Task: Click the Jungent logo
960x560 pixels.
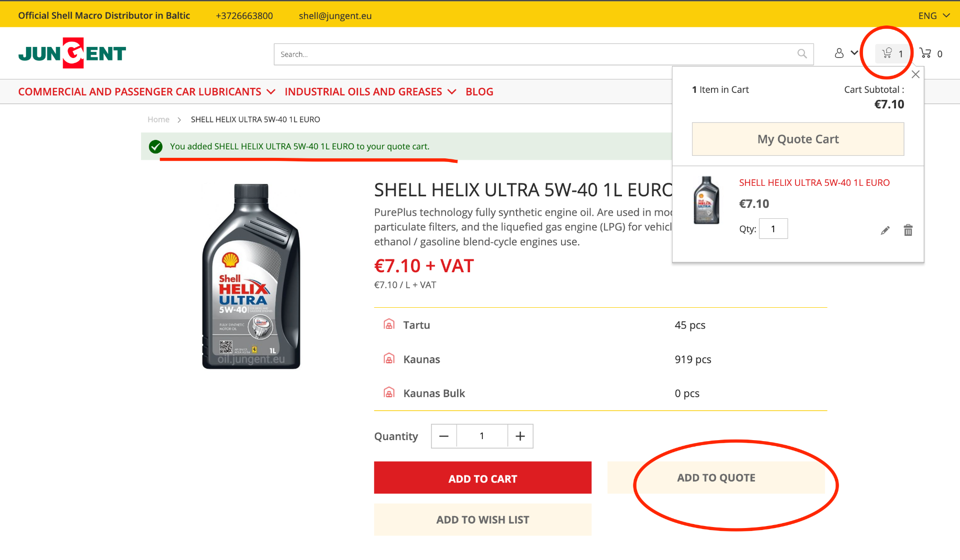Action: (72, 53)
